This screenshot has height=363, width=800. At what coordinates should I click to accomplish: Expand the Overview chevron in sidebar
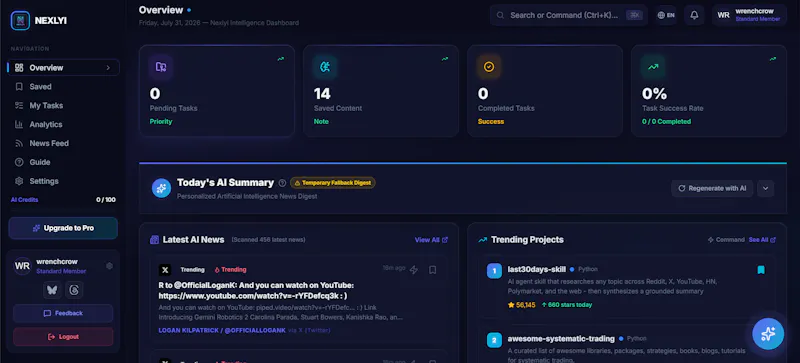coord(108,67)
